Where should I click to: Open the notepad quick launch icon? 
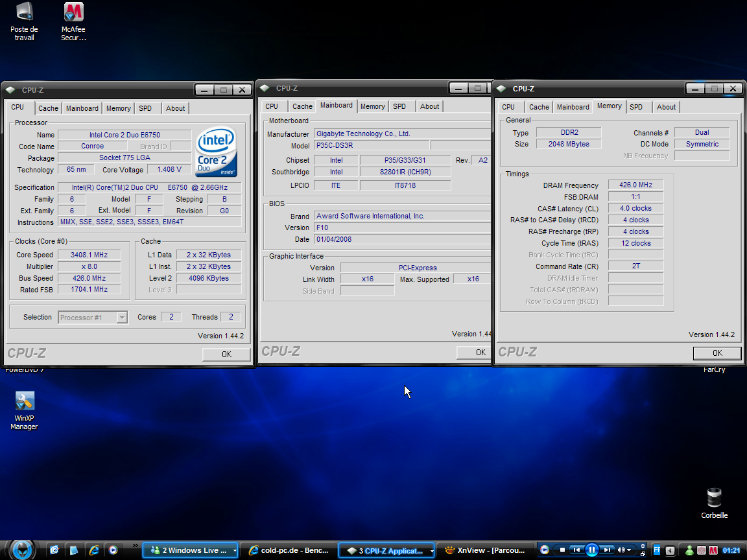tap(74, 550)
